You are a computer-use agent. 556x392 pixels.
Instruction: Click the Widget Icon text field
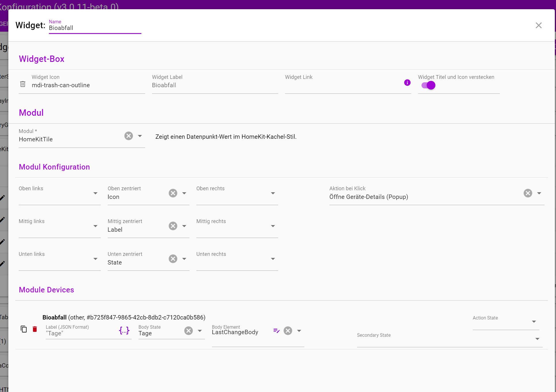tap(88, 85)
